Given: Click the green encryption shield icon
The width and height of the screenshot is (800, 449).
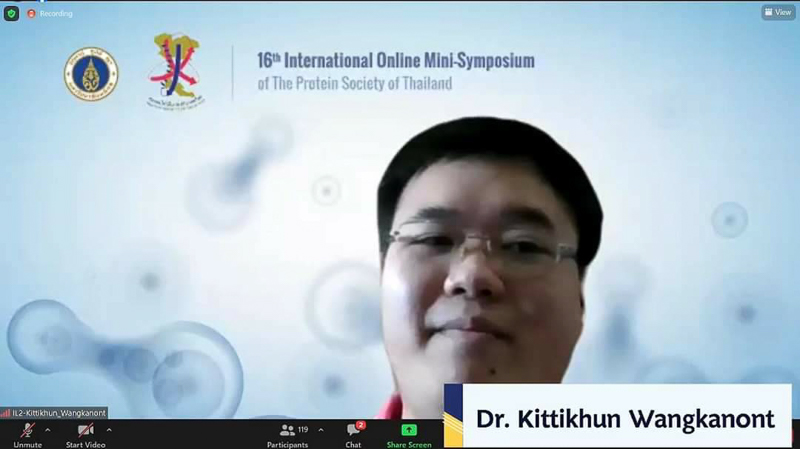Looking at the screenshot, I should click(11, 13).
